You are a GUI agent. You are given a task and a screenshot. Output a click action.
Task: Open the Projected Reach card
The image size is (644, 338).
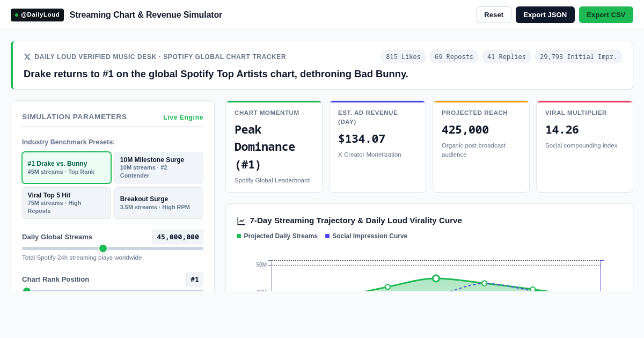click(481, 146)
